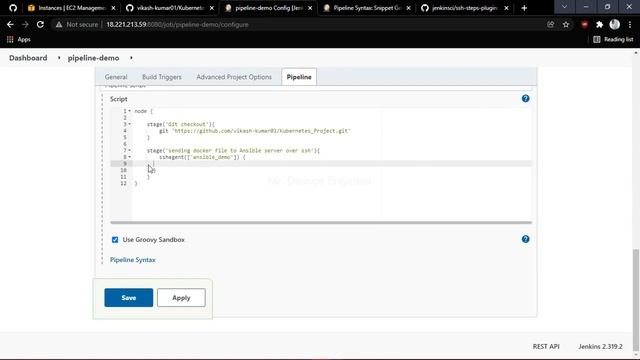640x360 pixels.
Task: Collapse the sshagent fold on line 8
Action: 129,157
